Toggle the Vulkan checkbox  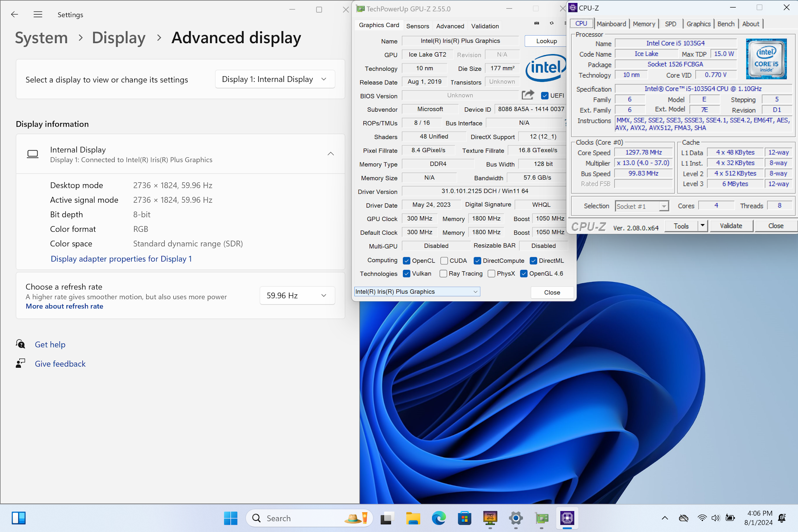(x=407, y=273)
